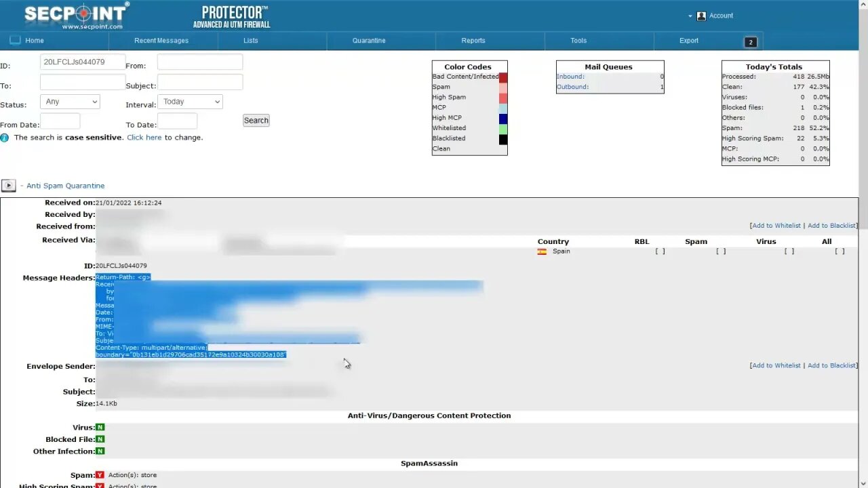Viewport: 868px width, 488px height.
Task: Click the MCP color swatch
Action: 503,108
